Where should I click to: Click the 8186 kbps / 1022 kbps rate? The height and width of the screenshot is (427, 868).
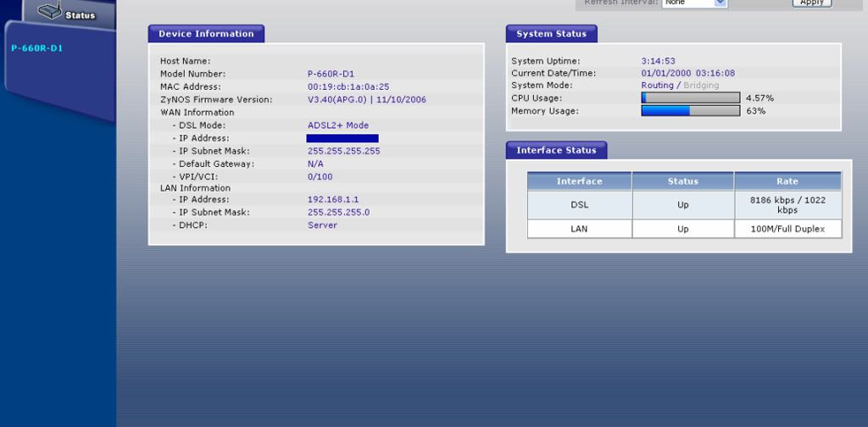[x=787, y=205]
